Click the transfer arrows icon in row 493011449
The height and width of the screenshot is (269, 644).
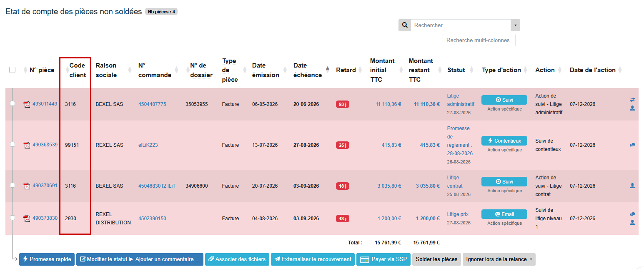pos(632,100)
